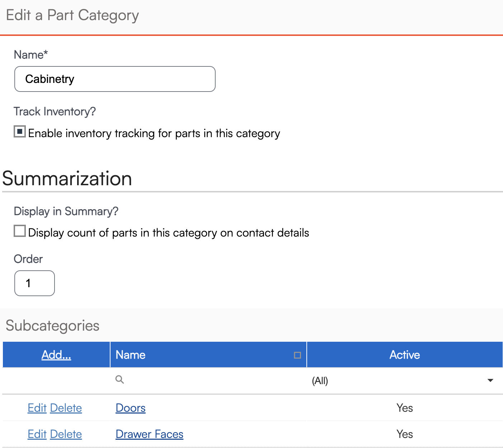This screenshot has width=503, height=448.
Task: Sort by the Name column header
Action: [x=131, y=355]
